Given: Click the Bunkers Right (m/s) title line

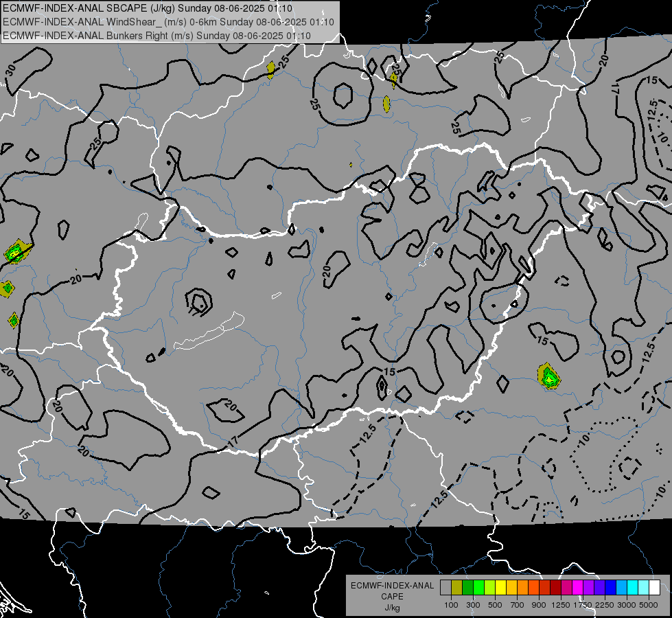Looking at the screenshot, I should click(x=157, y=36).
